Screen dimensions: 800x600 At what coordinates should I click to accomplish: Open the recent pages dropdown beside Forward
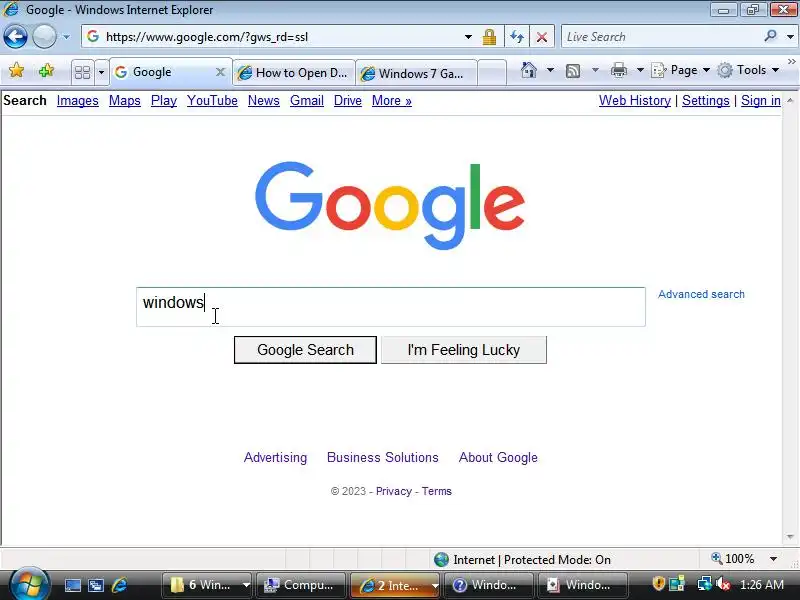66,37
